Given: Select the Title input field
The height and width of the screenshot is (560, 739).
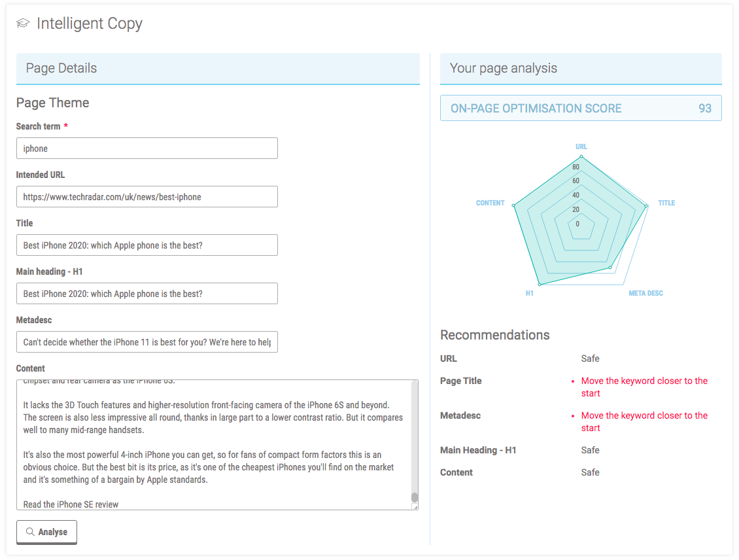Looking at the screenshot, I should pyautogui.click(x=147, y=245).
